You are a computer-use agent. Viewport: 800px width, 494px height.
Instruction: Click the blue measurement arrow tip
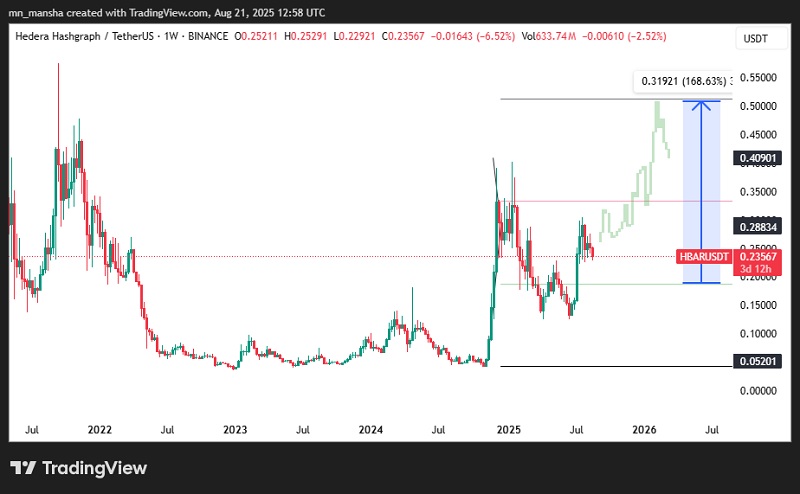pyautogui.click(x=708, y=101)
